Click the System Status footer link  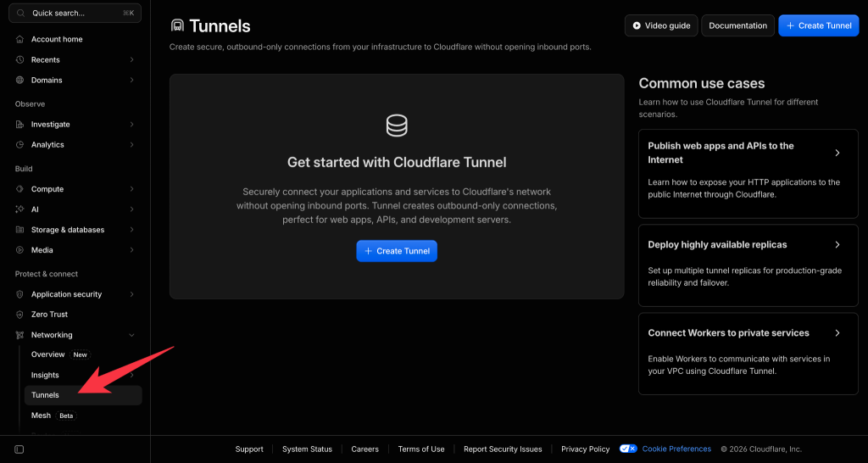click(307, 449)
